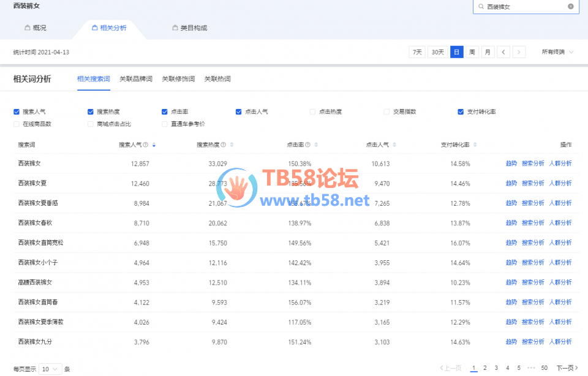Open 人群分析 for the 西装裤女夏季薄款 row
The width and height of the screenshot is (588, 376).
click(x=560, y=322)
